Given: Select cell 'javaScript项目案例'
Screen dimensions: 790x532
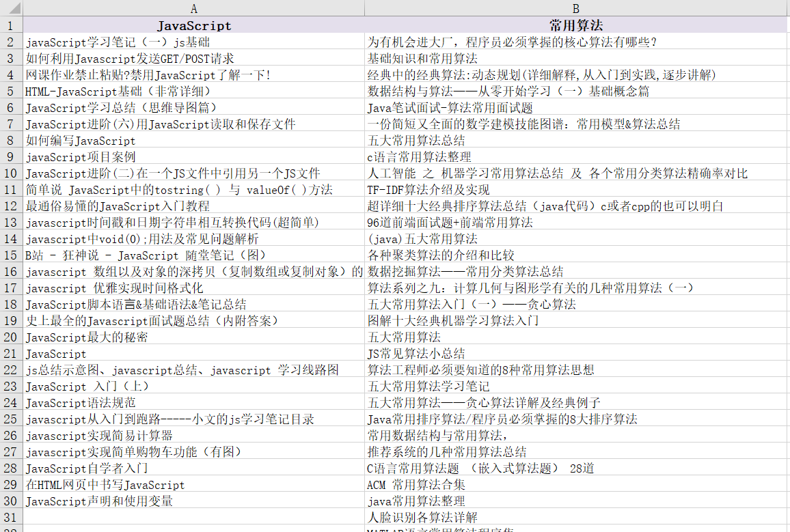Looking at the screenshot, I should pos(194,156).
